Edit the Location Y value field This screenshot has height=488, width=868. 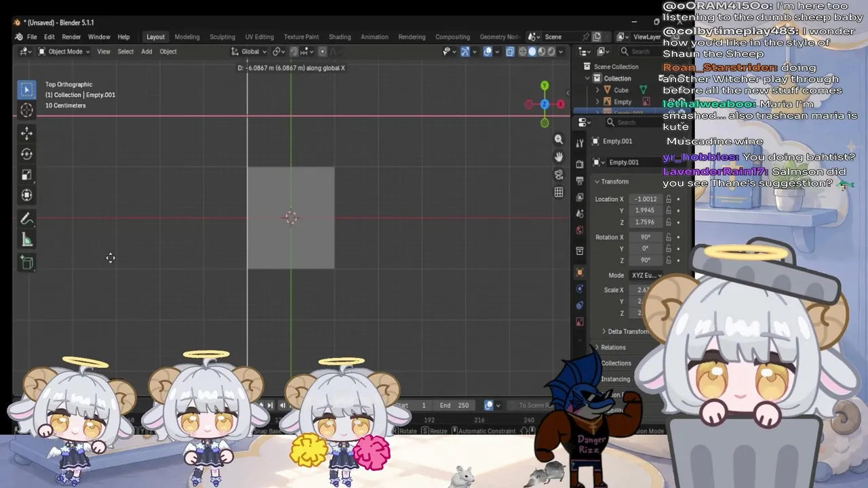645,210
